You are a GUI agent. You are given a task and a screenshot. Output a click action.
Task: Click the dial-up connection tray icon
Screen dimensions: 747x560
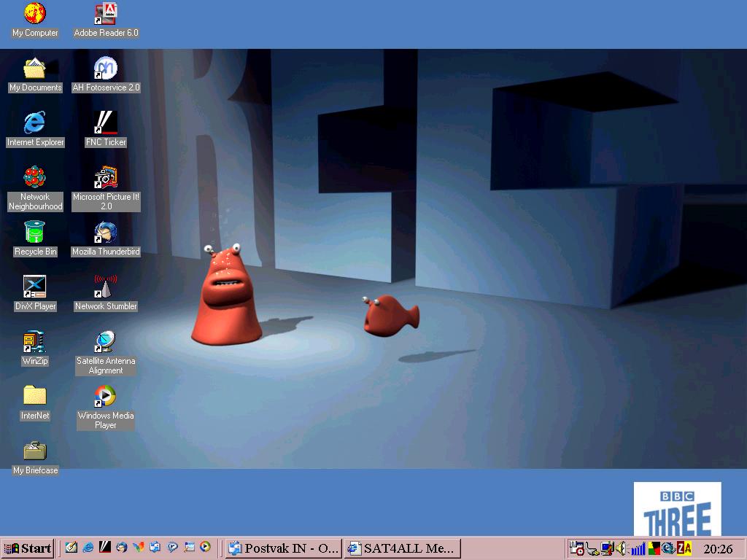[x=592, y=549]
